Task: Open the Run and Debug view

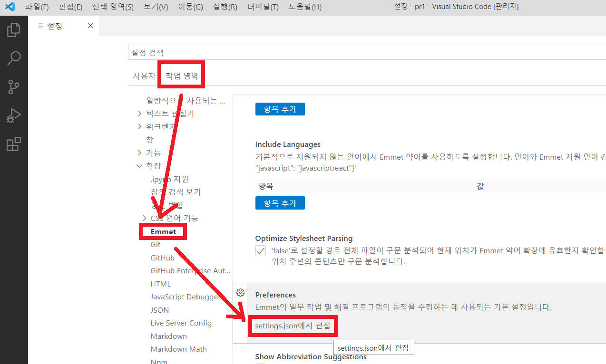Action: click(14, 115)
